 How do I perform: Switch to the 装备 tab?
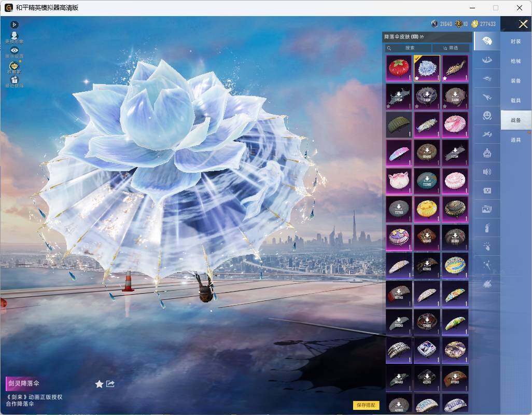(x=516, y=81)
